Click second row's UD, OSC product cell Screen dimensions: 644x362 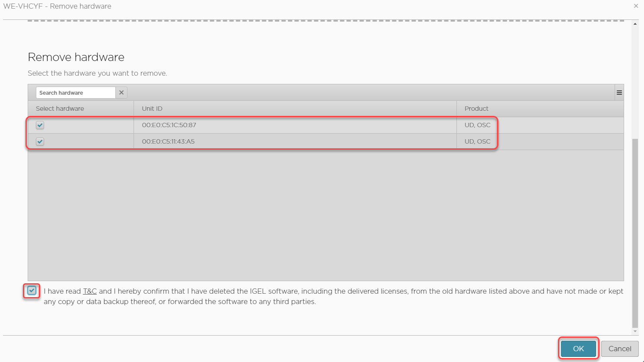pos(477,141)
